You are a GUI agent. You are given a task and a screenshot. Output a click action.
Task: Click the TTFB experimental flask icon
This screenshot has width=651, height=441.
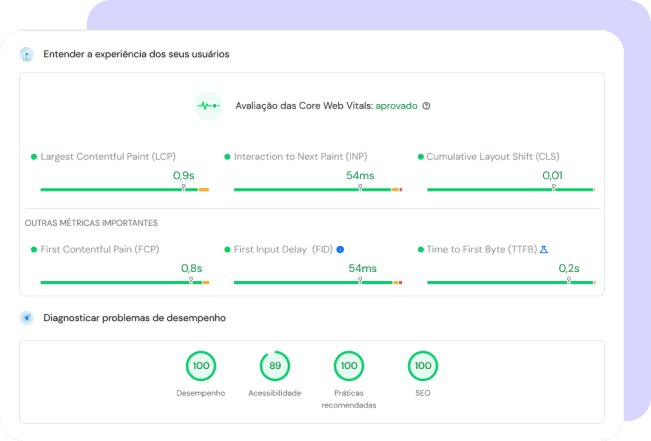[x=544, y=249]
